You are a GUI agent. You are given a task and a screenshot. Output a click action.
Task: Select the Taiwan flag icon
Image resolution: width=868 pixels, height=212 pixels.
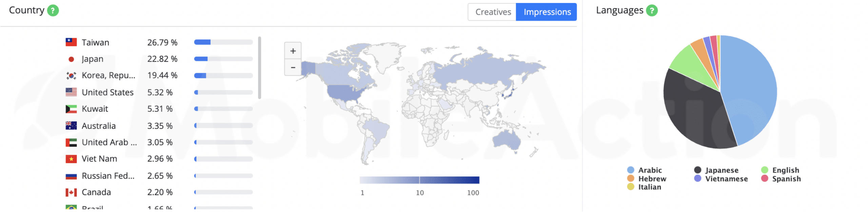tap(71, 42)
